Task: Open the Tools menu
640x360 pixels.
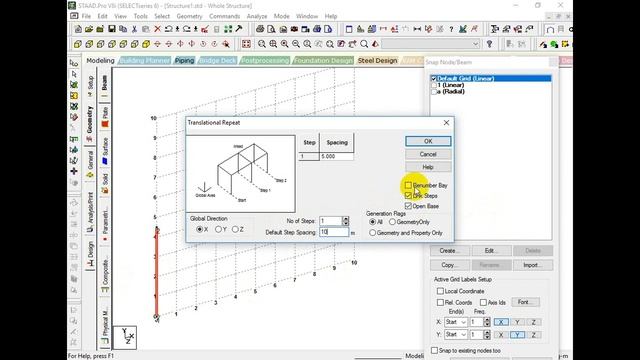Action: pos(140,16)
